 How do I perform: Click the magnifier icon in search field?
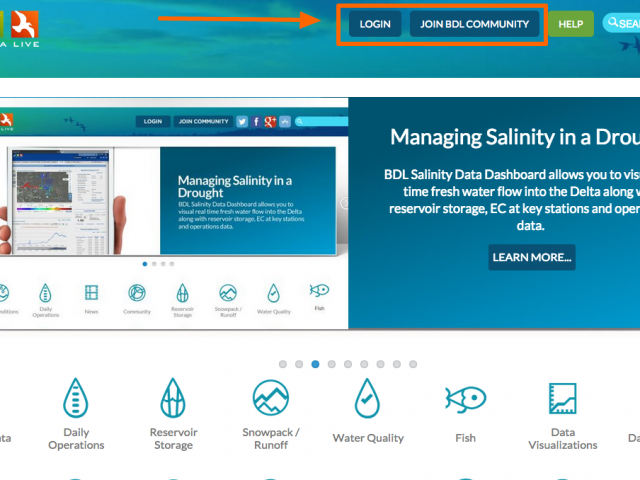[x=613, y=22]
